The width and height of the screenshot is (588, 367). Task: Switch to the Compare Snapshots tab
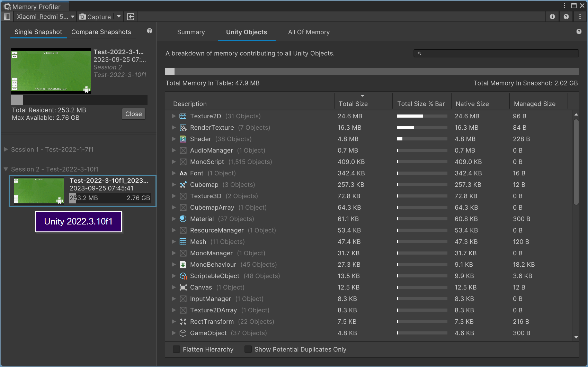click(101, 32)
